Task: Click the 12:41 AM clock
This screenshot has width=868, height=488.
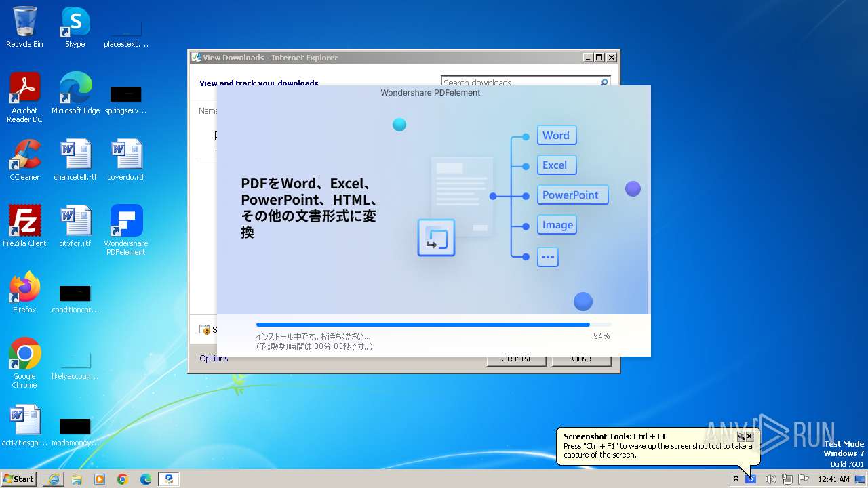Action: [x=833, y=479]
